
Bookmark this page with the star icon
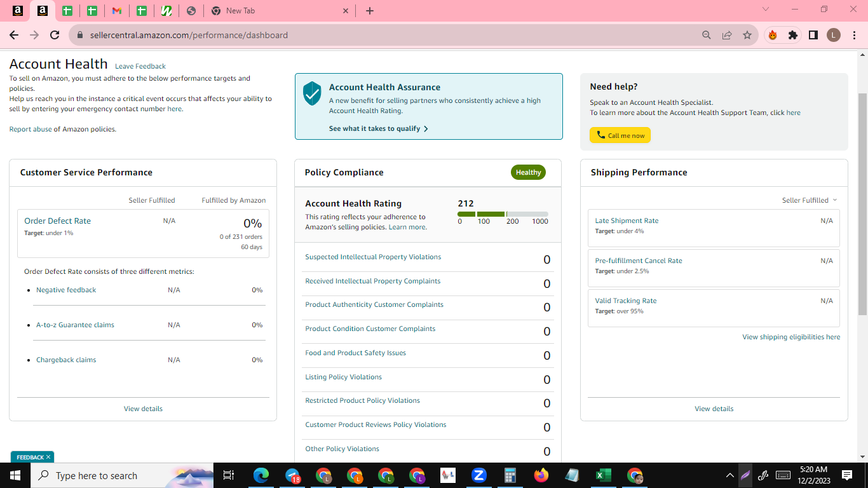click(747, 35)
